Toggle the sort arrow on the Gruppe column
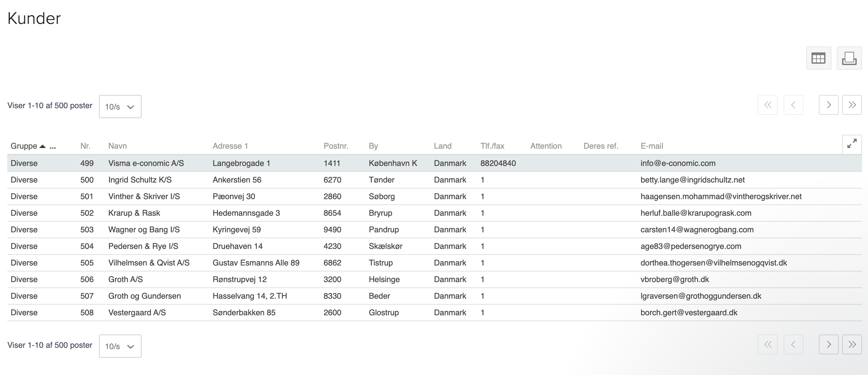Screen dimensions: 868x375 tap(43, 146)
